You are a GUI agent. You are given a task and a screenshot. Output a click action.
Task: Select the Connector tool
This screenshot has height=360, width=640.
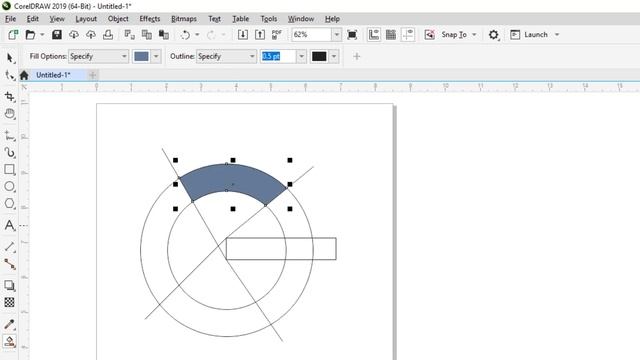pos(10,264)
